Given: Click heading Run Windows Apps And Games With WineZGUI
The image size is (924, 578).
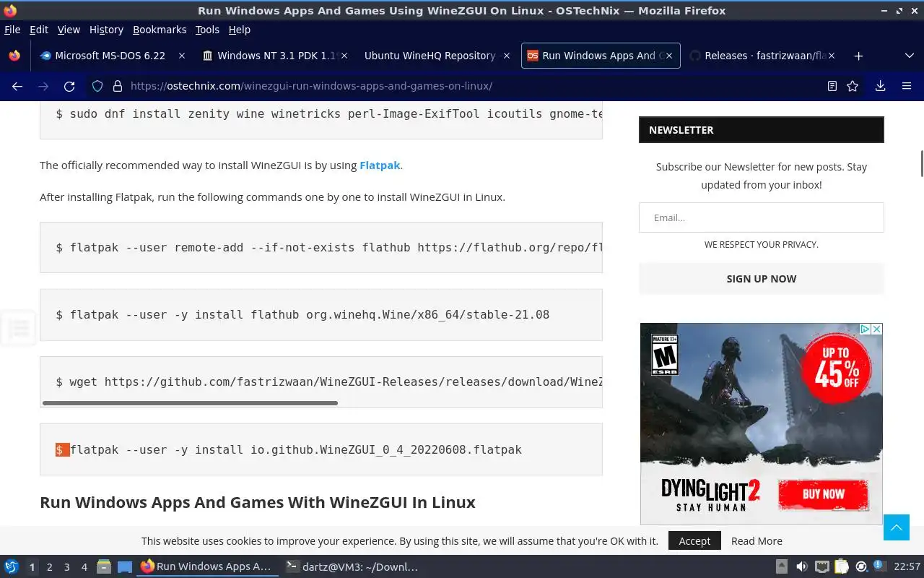Looking at the screenshot, I should 258,502.
